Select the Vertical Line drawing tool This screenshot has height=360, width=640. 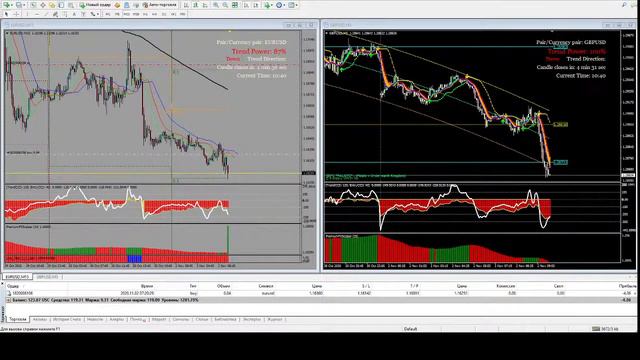tap(27, 14)
